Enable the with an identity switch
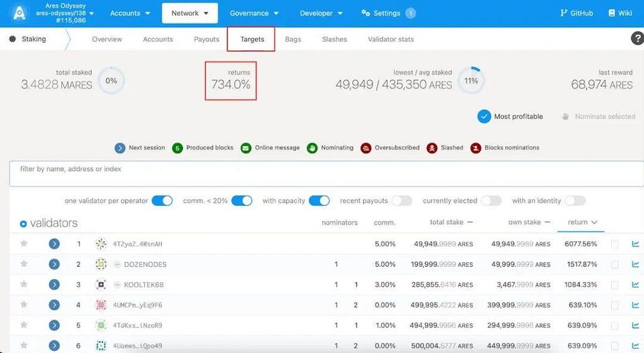The height and width of the screenshot is (353, 644). click(575, 200)
